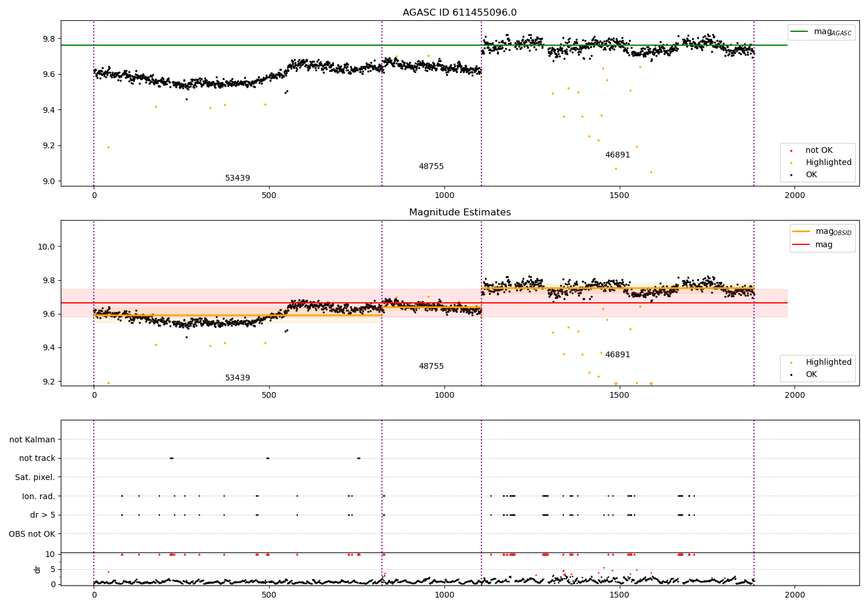The height and width of the screenshot is (608, 868).
Task: Click the rotated 'dr' axis label
Action: coord(38,569)
